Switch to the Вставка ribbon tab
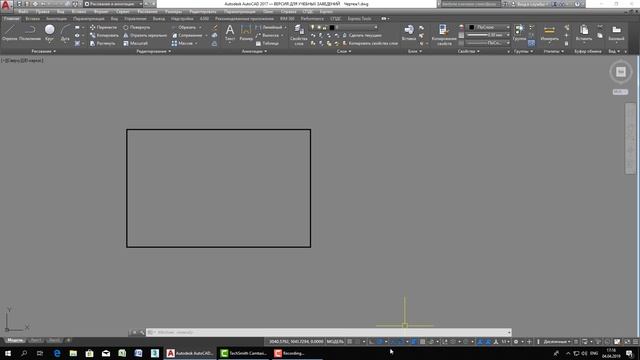 pos(33,19)
